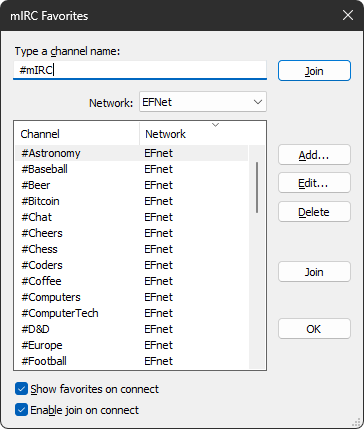The image size is (364, 429).
Task: Click the sort arrow above the Network column
Action: (x=216, y=125)
